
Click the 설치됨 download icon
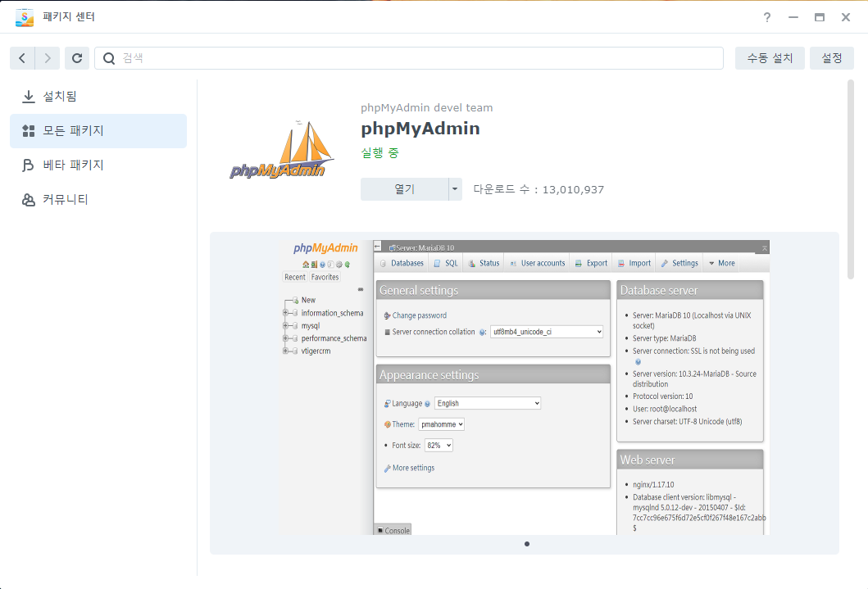point(28,97)
